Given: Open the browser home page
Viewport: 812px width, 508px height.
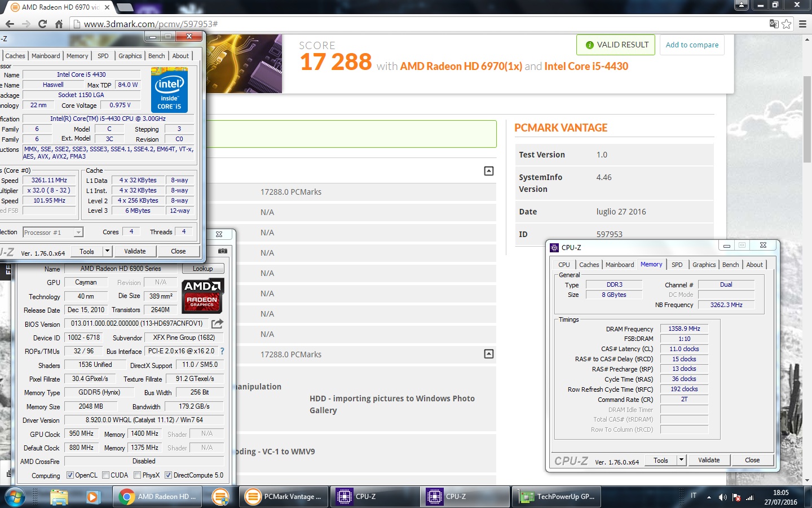Looking at the screenshot, I should [59, 24].
